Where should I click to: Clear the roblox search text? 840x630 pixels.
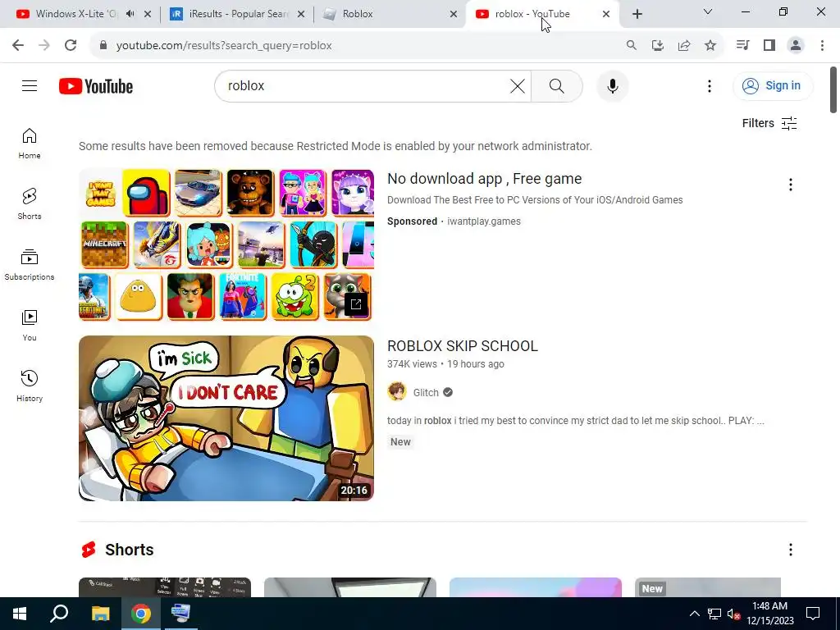[x=517, y=85]
